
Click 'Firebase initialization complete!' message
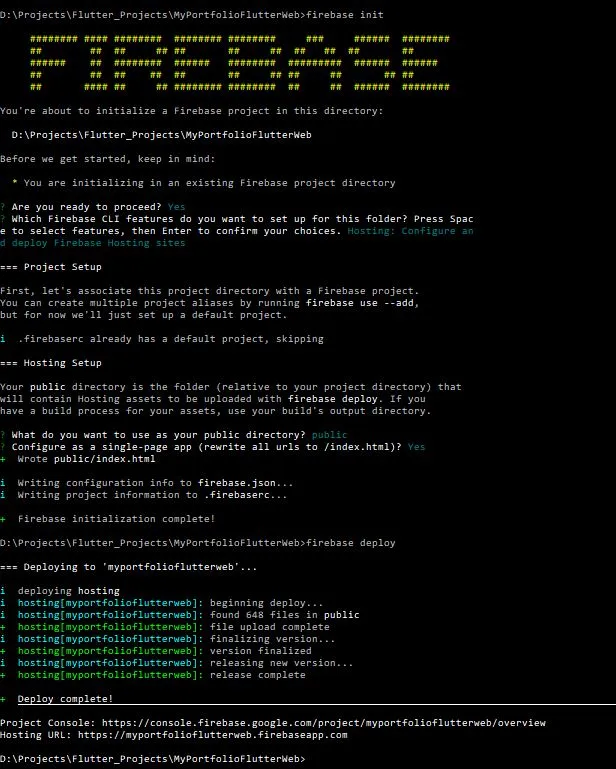pos(116,519)
